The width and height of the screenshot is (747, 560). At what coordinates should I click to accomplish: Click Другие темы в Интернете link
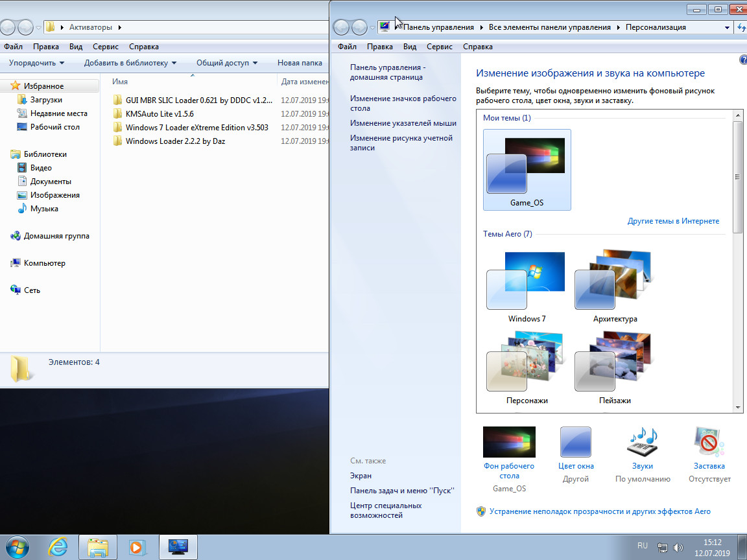tap(673, 221)
